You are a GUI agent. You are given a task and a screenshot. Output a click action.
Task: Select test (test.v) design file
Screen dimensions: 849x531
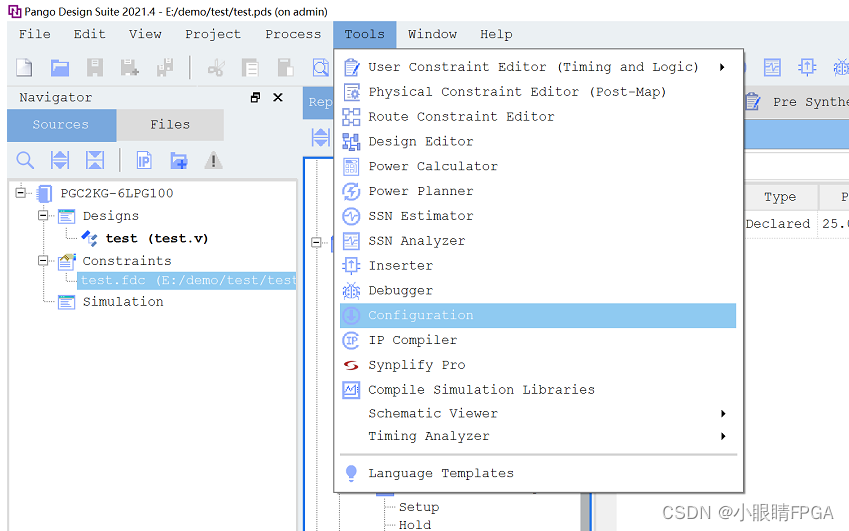(x=156, y=239)
